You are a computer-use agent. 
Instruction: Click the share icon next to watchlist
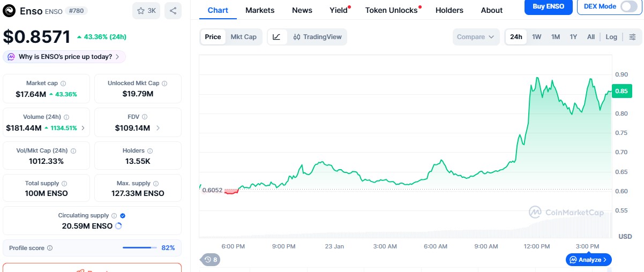pyautogui.click(x=173, y=11)
